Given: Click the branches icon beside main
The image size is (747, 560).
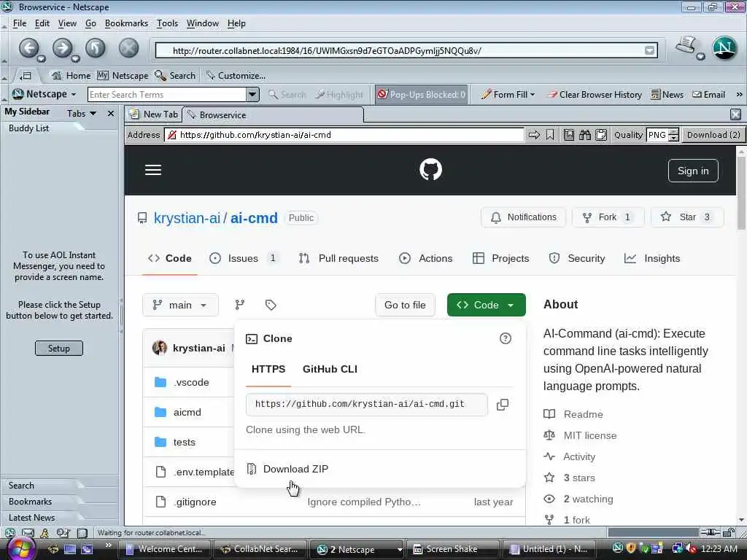Looking at the screenshot, I should 239,305.
